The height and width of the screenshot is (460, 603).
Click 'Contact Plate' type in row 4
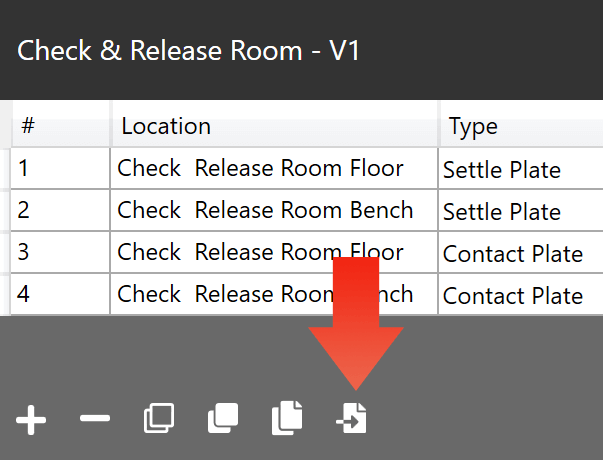point(513,296)
